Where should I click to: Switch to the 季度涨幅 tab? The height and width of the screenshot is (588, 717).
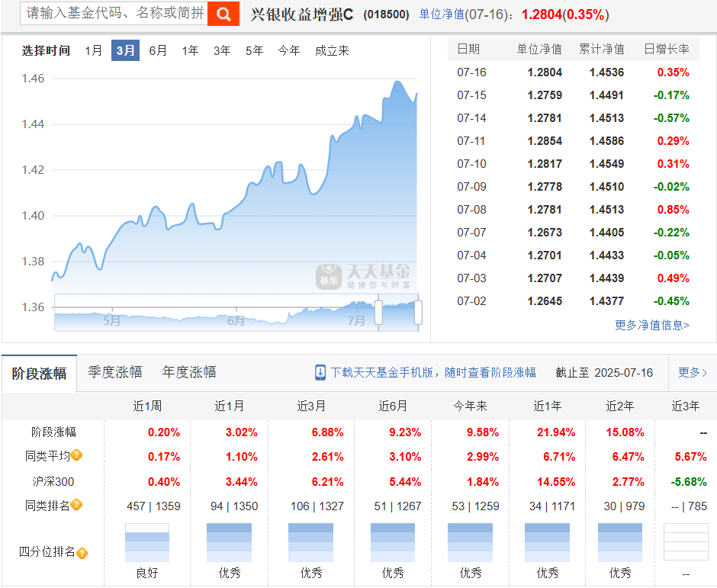click(x=114, y=372)
